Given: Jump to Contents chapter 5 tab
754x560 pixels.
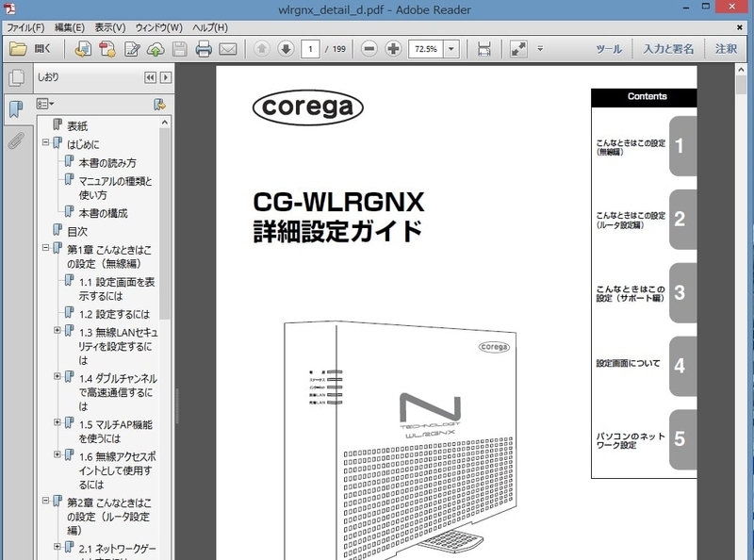Looking at the screenshot, I should 682,439.
